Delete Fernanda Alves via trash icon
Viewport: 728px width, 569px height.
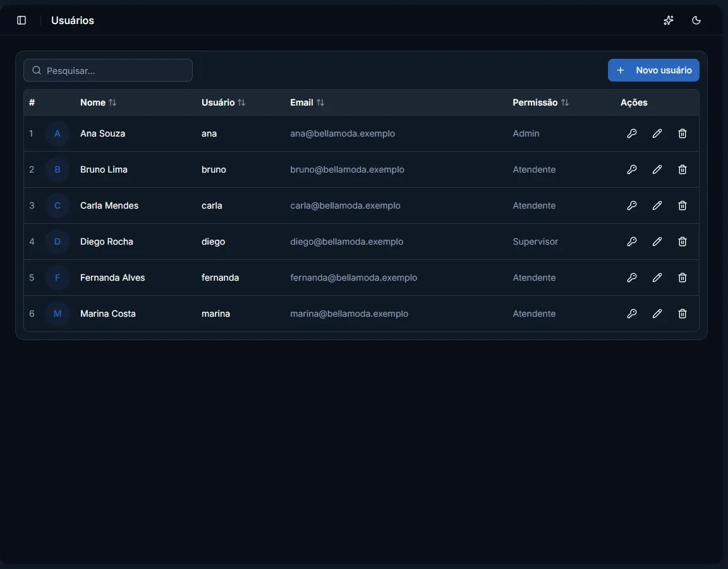tap(682, 278)
